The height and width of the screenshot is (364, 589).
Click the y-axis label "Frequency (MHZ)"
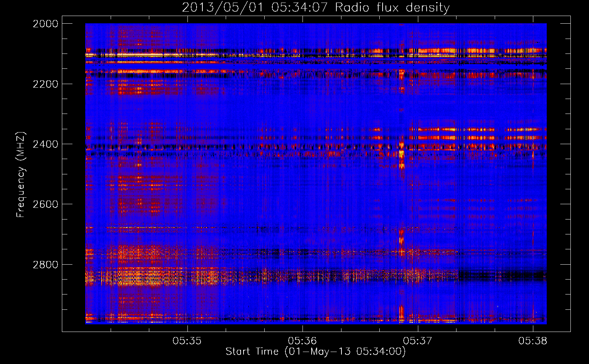[x=21, y=175]
